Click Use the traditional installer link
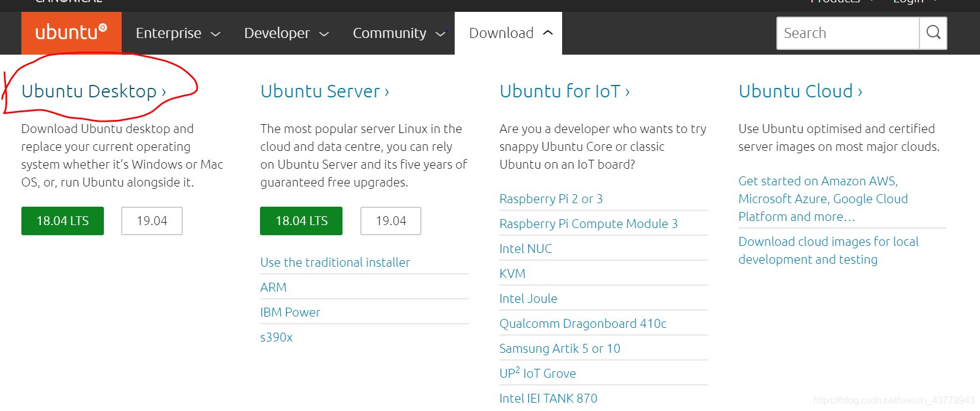 (x=335, y=263)
